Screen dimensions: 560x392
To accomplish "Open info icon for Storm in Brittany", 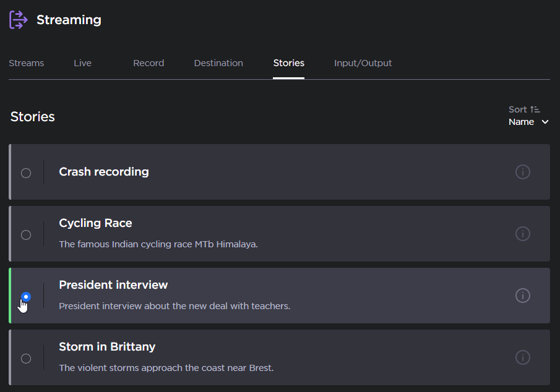I will (522, 357).
